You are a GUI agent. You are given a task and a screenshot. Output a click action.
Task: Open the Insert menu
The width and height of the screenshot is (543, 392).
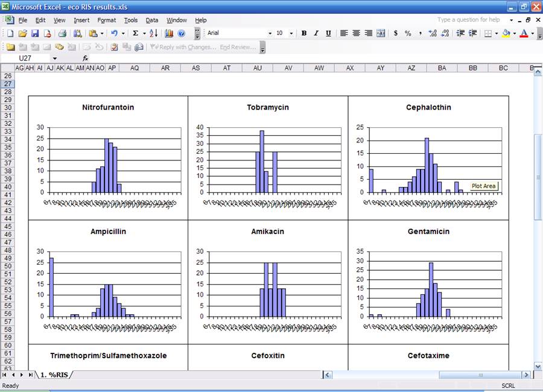[x=81, y=20]
